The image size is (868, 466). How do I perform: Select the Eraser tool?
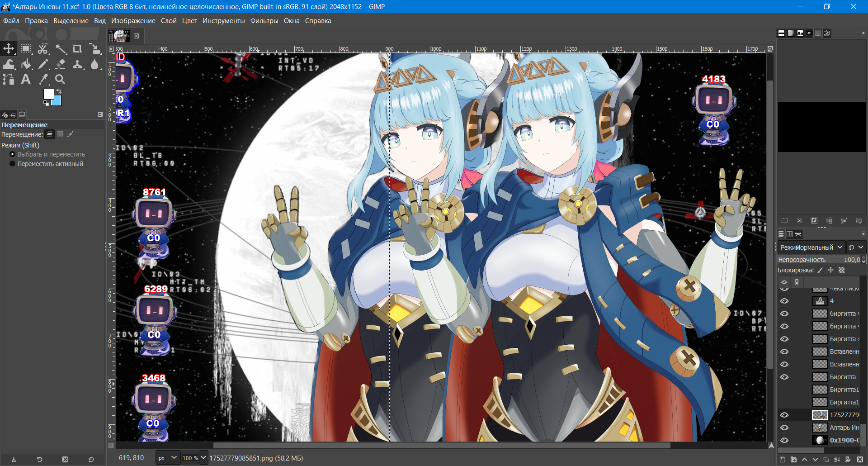pyautogui.click(x=61, y=64)
